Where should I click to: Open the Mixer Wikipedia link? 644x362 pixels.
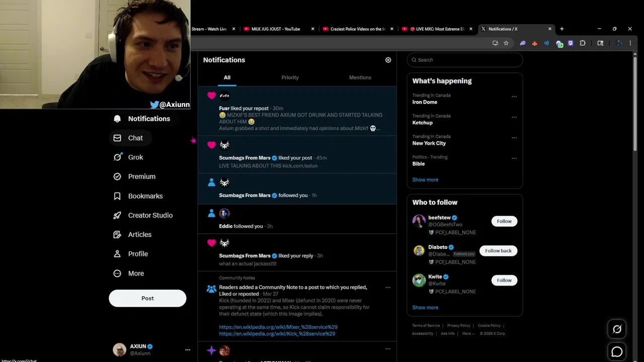(278, 327)
